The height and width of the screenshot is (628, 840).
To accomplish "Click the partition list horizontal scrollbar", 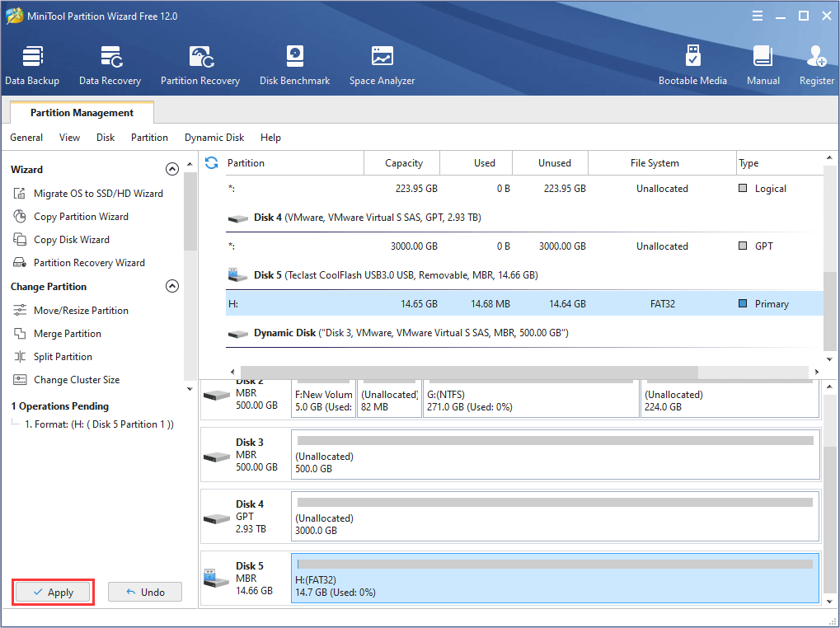I will [468, 373].
